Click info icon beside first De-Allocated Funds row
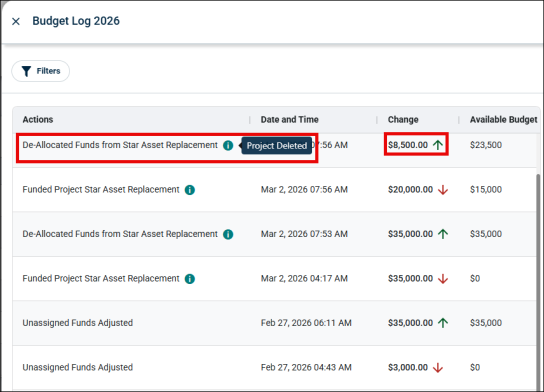This screenshot has width=544, height=392. pyautogui.click(x=228, y=145)
